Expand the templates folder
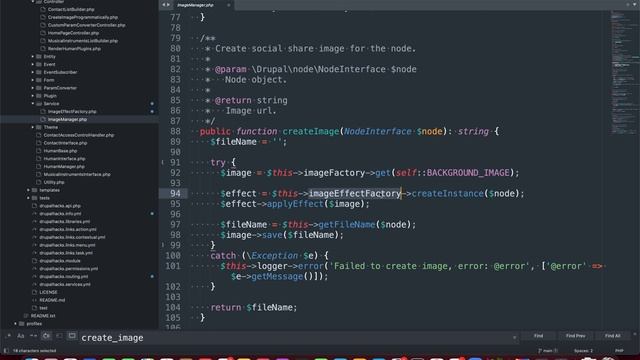Image resolution: width=640 pixels, height=360 pixels. [28, 190]
